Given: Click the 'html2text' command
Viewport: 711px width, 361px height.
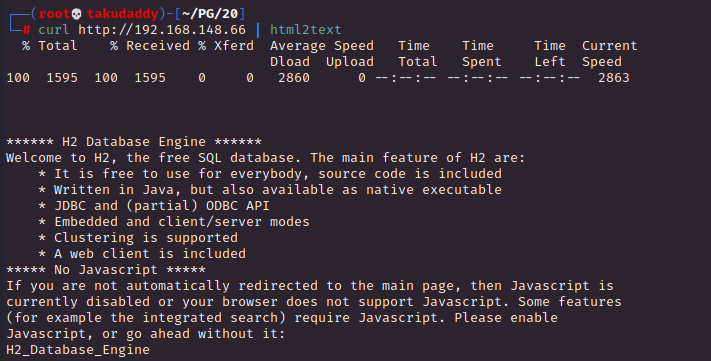Looking at the screenshot, I should (x=306, y=30).
